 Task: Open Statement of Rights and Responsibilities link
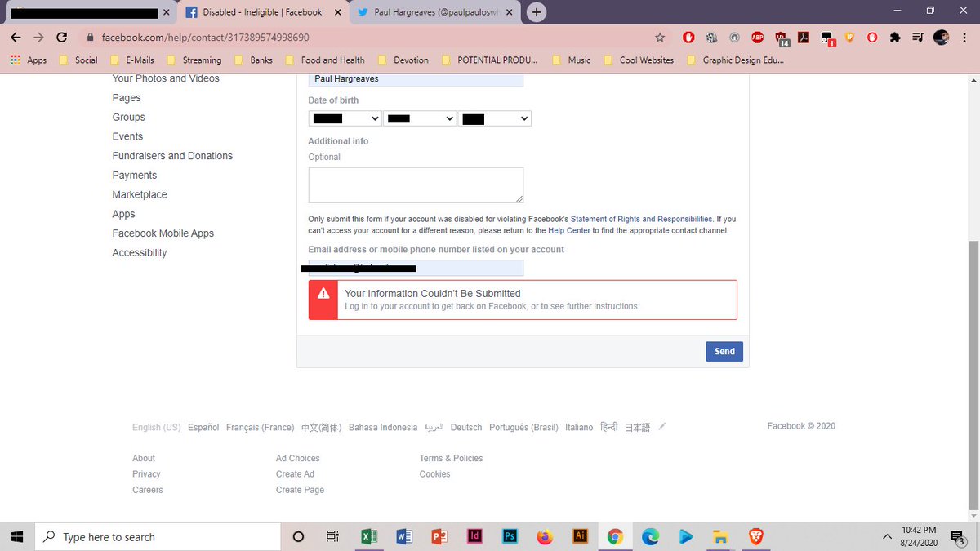click(x=642, y=220)
